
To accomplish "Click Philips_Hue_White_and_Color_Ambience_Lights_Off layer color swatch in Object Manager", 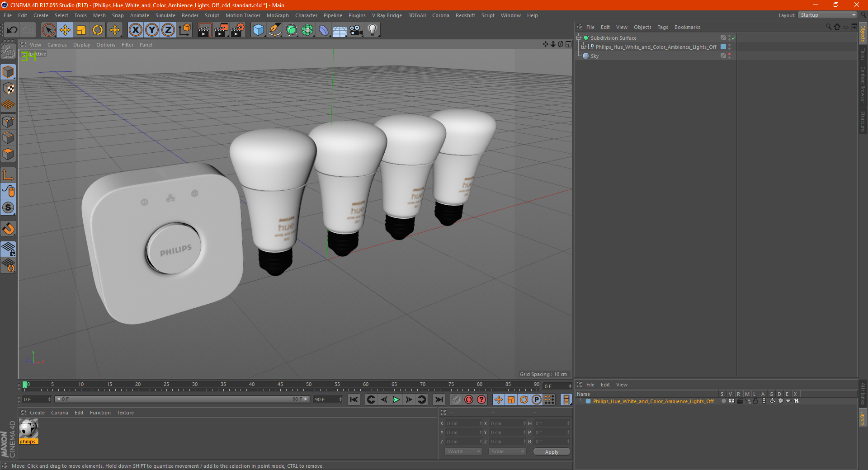I will [x=723, y=47].
